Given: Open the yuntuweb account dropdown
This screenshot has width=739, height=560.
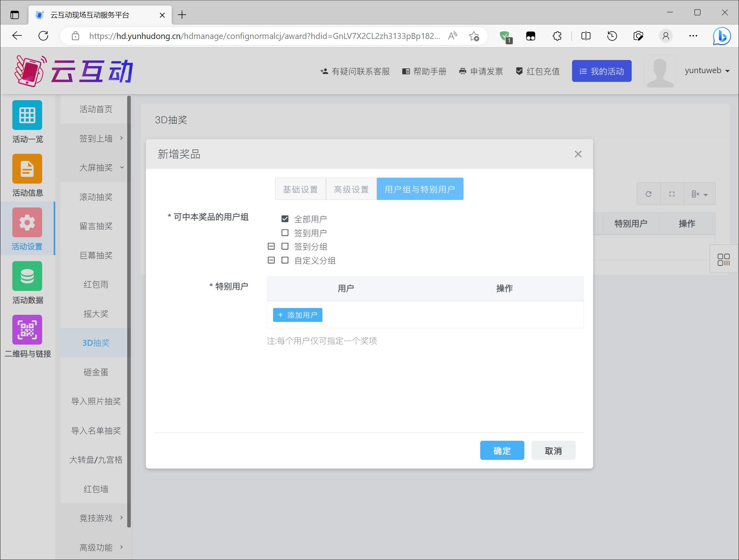Looking at the screenshot, I should [x=707, y=71].
